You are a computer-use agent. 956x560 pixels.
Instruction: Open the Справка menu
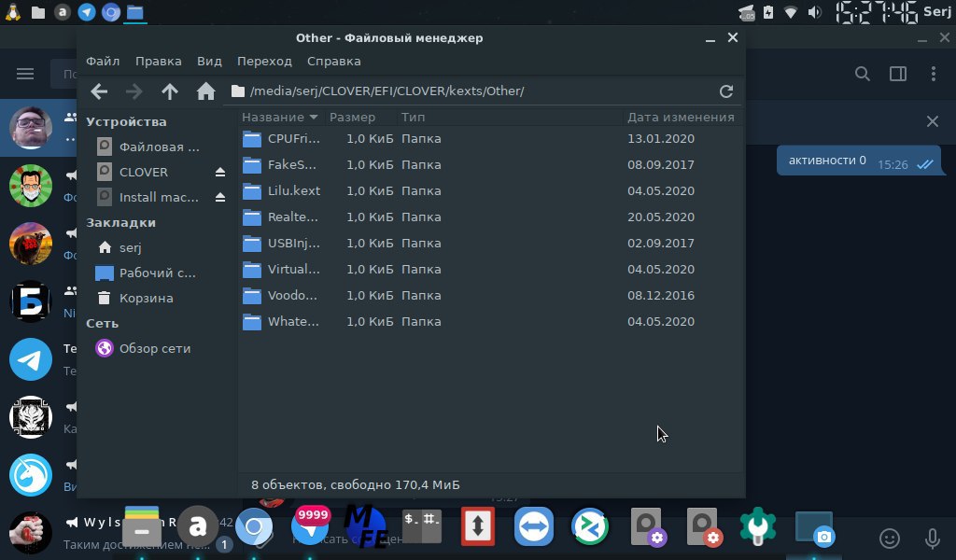pos(334,62)
